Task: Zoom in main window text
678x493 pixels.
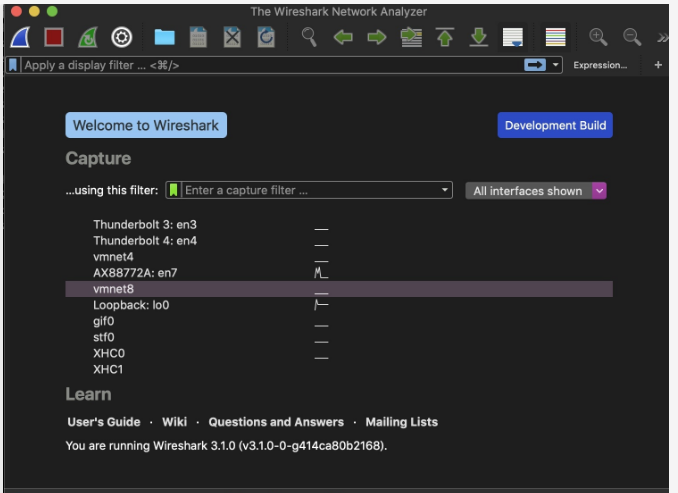Action: (598, 37)
